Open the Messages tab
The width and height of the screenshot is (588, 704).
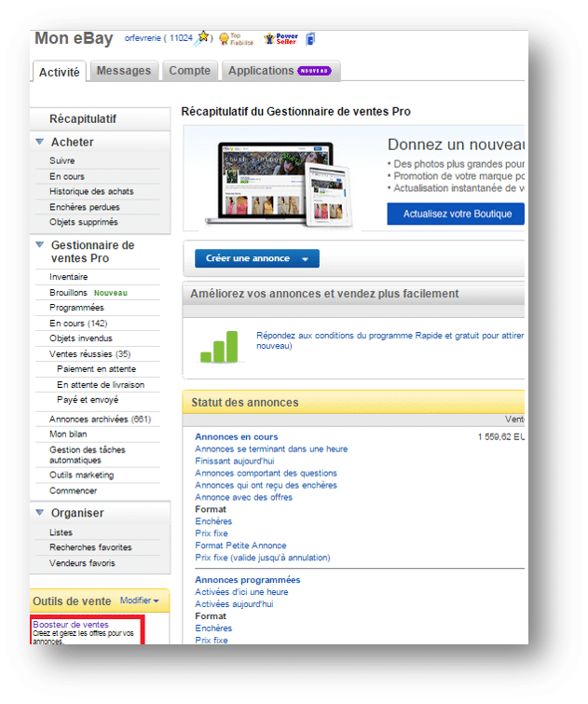(124, 71)
